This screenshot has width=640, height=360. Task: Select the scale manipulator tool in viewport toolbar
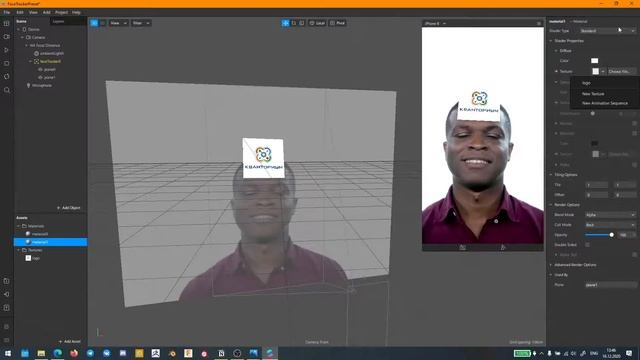[302, 23]
